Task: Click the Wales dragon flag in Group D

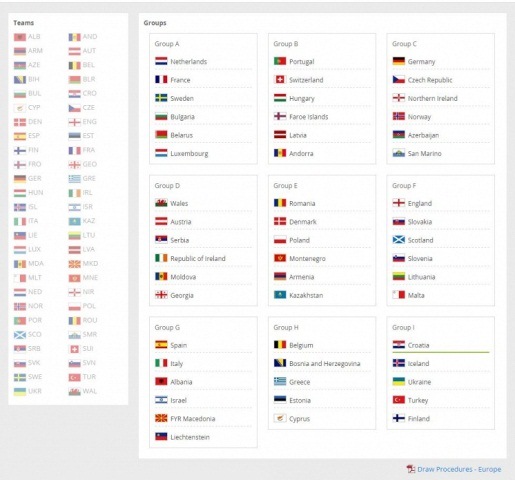Action: [161, 203]
